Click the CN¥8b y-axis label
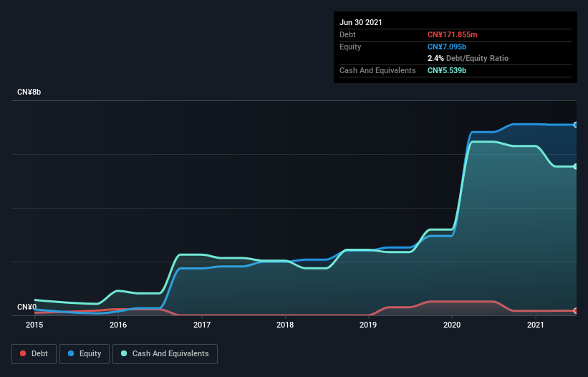The width and height of the screenshot is (588, 377). 29,92
